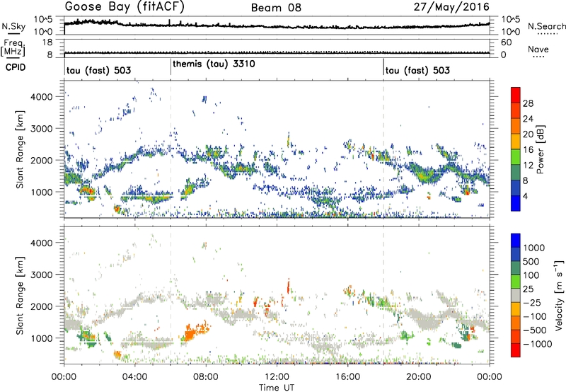The height and width of the screenshot is (392, 566).
Task: Click the '28' tick on the Power scale
Action: [x=528, y=103]
